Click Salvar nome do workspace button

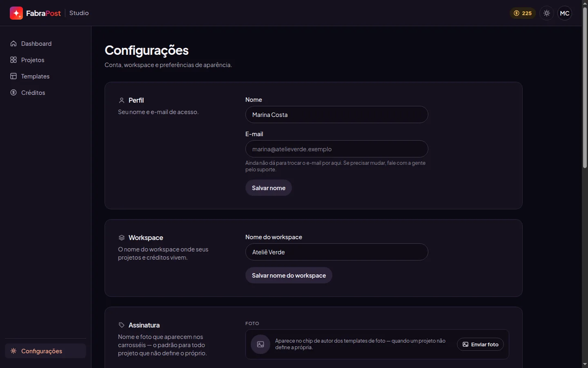[289, 275]
